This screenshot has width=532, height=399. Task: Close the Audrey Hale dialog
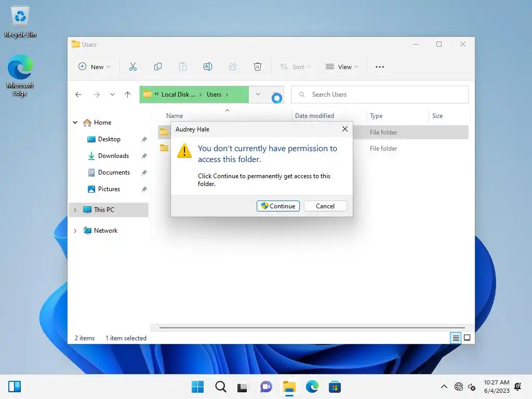345,129
